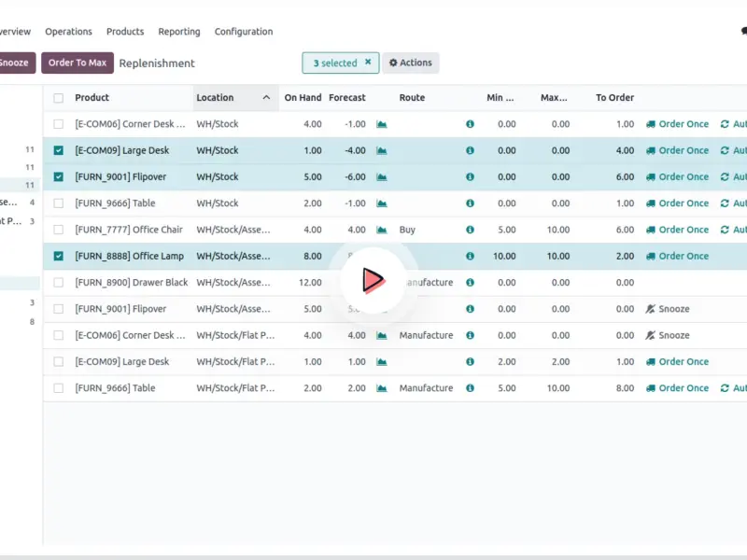Image resolution: width=747 pixels, height=560 pixels.
Task: Click forecast chart icon for Large Desk WH/Stock
Action: click(382, 150)
